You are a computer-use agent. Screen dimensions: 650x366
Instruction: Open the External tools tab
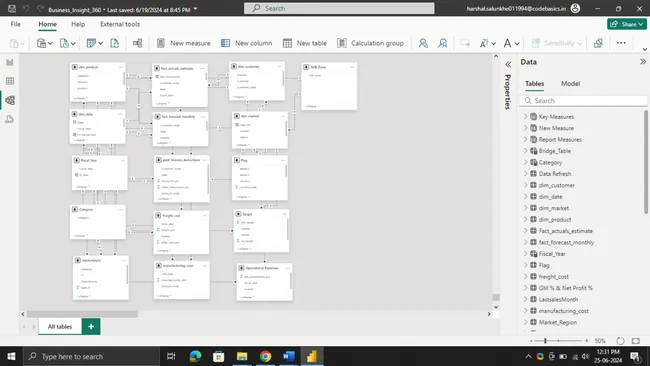point(120,24)
